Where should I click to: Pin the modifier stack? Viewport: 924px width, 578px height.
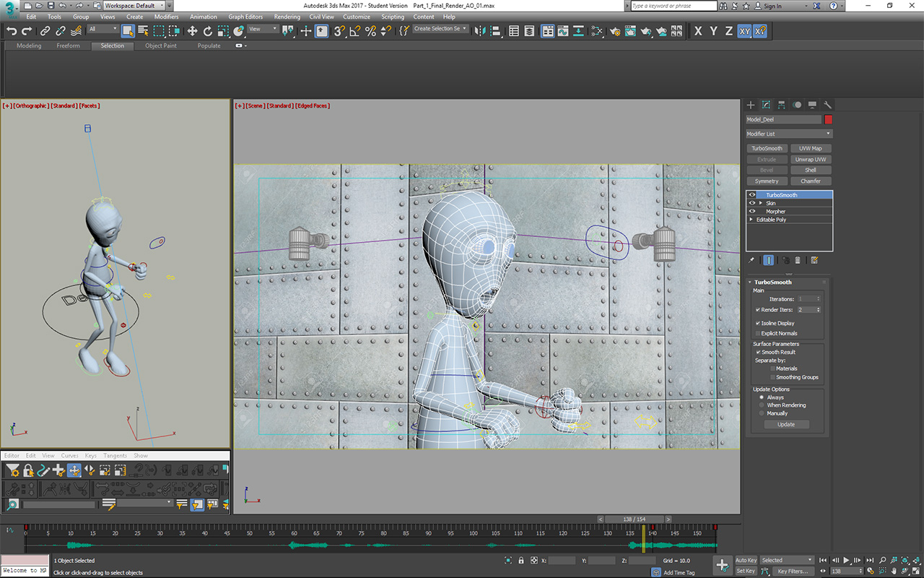(751, 260)
